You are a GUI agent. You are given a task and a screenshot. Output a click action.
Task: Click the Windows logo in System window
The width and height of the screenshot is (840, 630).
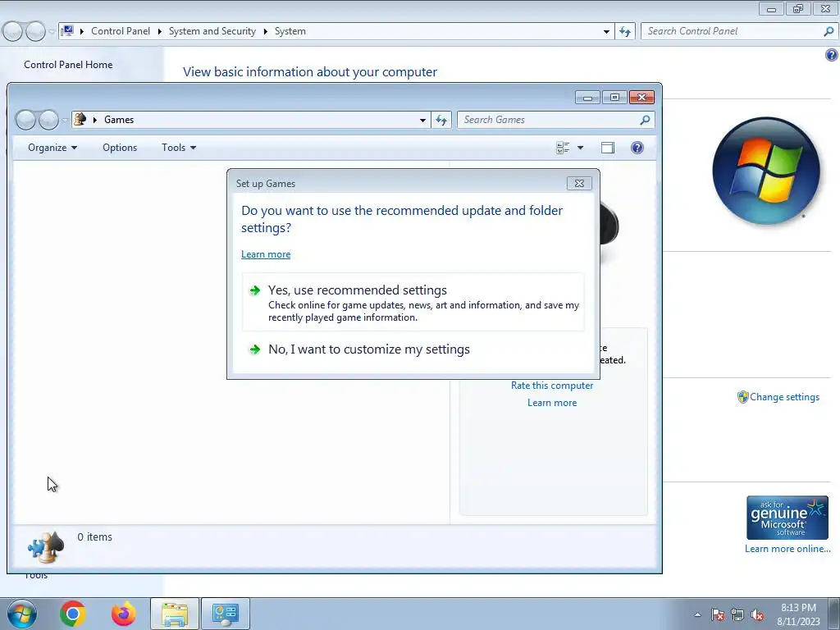[767, 171]
